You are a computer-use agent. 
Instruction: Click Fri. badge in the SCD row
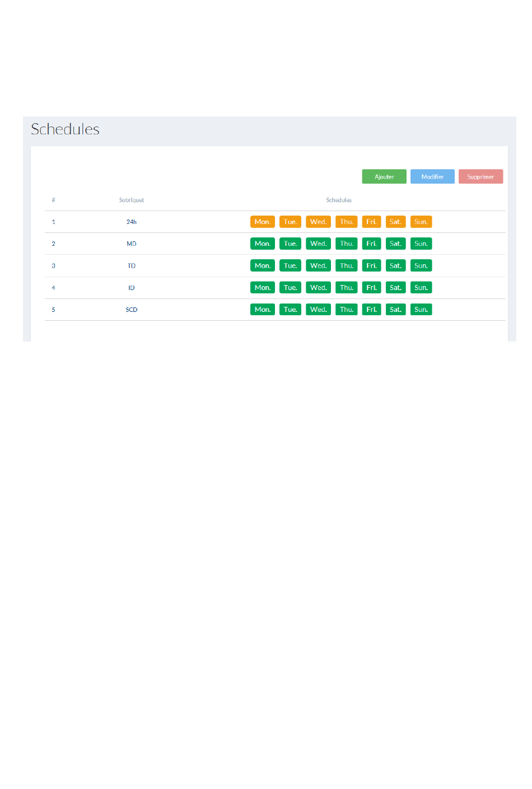pyautogui.click(x=371, y=309)
